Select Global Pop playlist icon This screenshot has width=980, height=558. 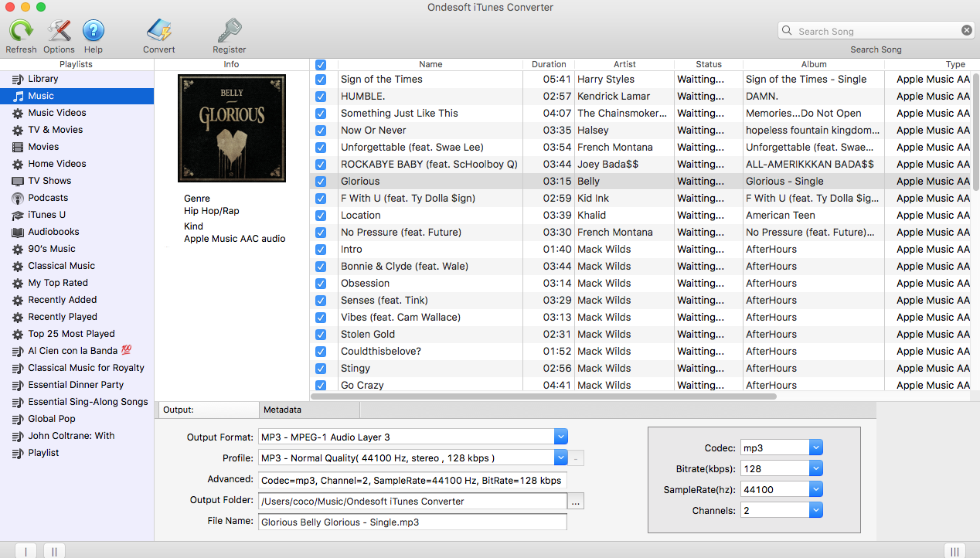pos(18,419)
